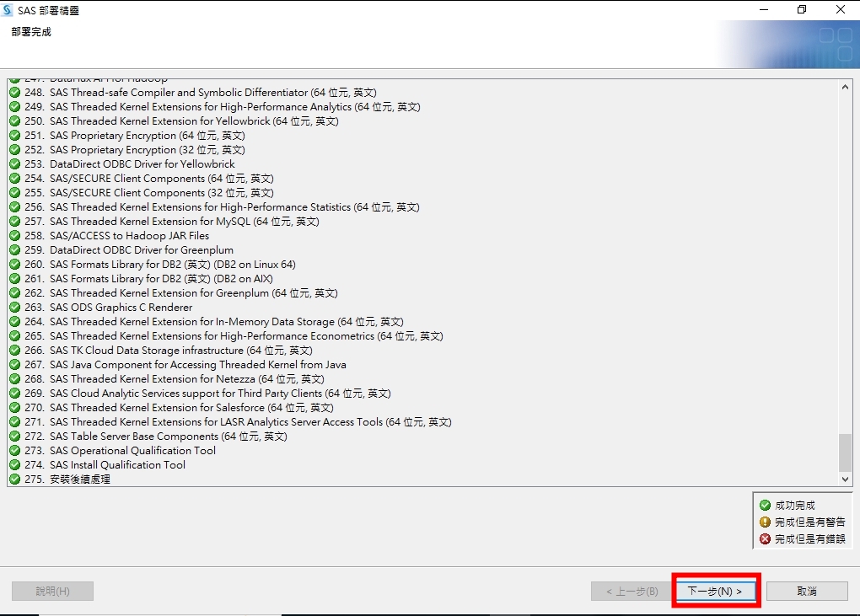Restore down the SAS 部署精靈 window

point(802,10)
